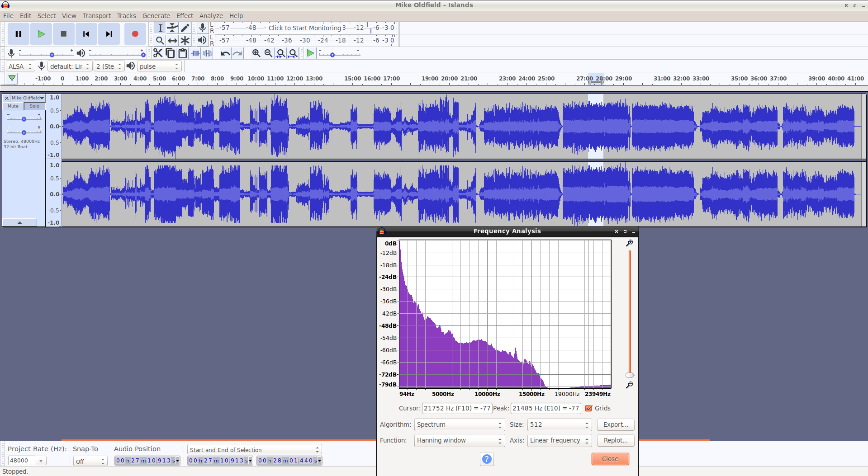This screenshot has width=868, height=476.
Task: Click the Cut scissors icon
Action: click(158, 53)
